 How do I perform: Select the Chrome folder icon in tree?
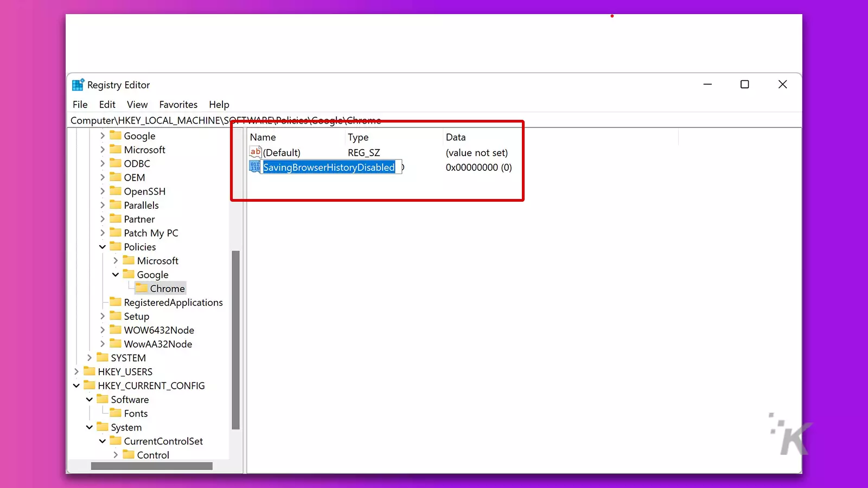click(x=142, y=288)
